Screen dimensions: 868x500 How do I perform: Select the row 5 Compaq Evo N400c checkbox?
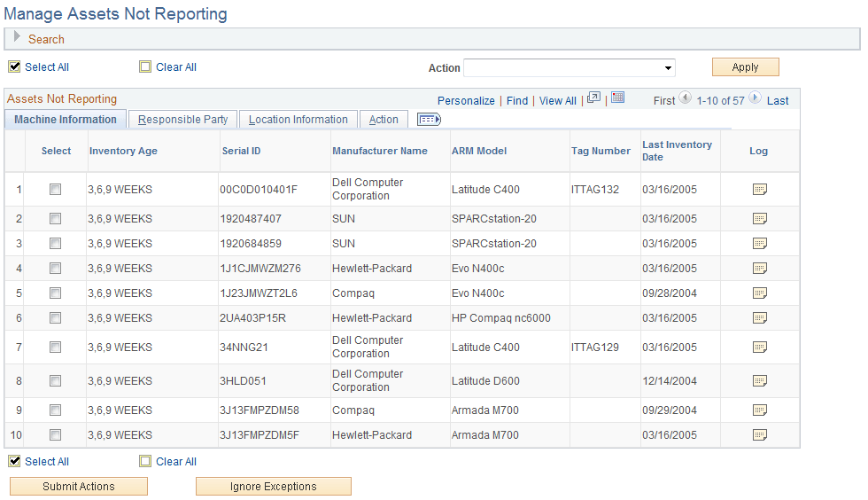pos(55,293)
